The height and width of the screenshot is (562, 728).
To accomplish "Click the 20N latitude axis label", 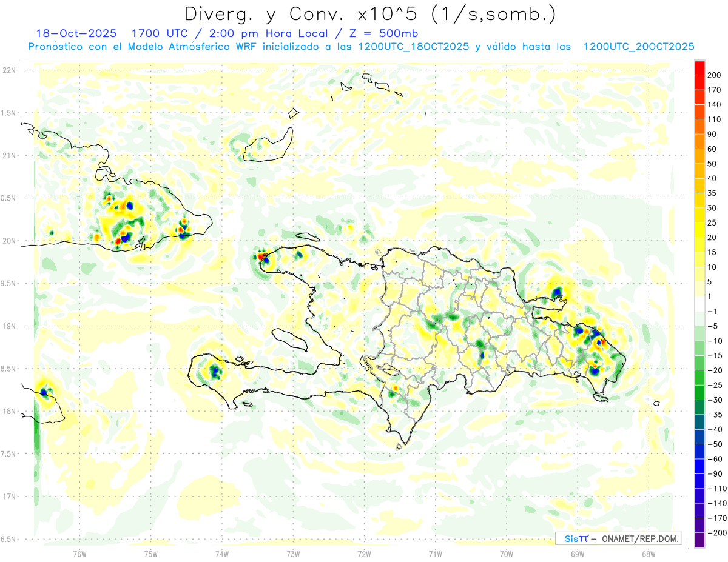I will [x=9, y=241].
